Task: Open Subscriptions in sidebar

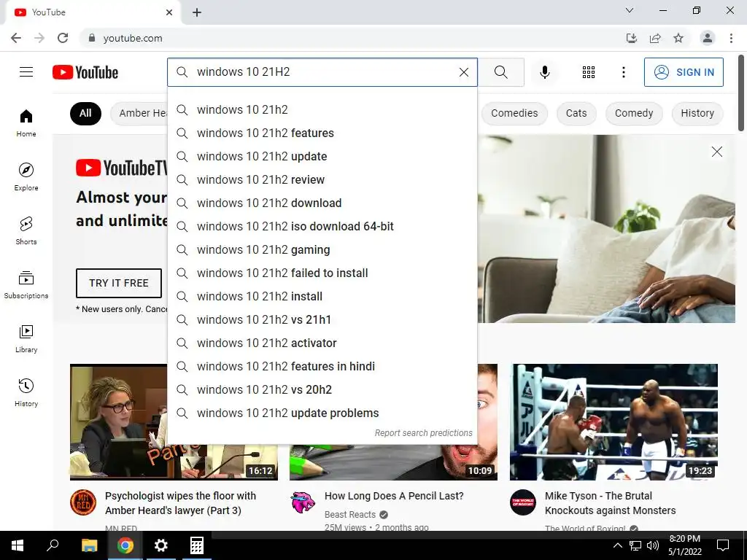Action: point(26,285)
